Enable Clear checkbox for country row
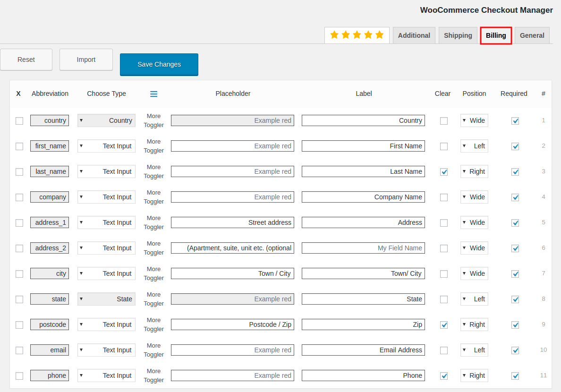The height and width of the screenshot is (392, 561). [x=444, y=121]
